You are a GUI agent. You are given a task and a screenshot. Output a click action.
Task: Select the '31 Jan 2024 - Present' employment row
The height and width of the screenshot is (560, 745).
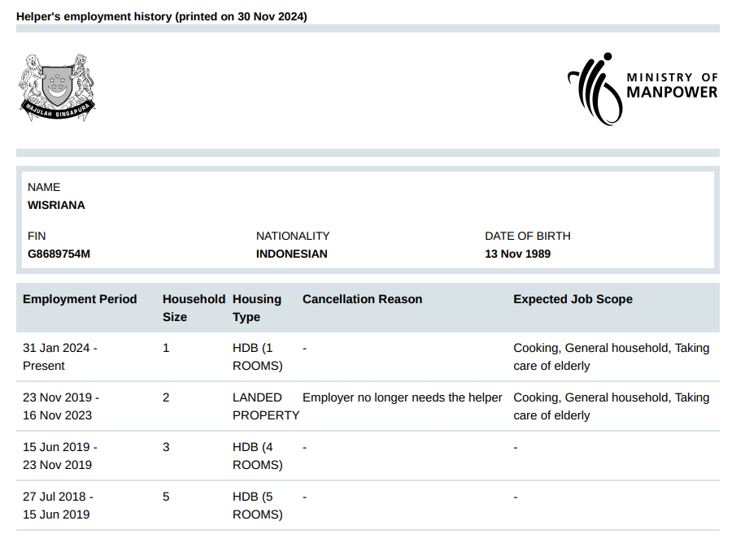click(x=60, y=357)
